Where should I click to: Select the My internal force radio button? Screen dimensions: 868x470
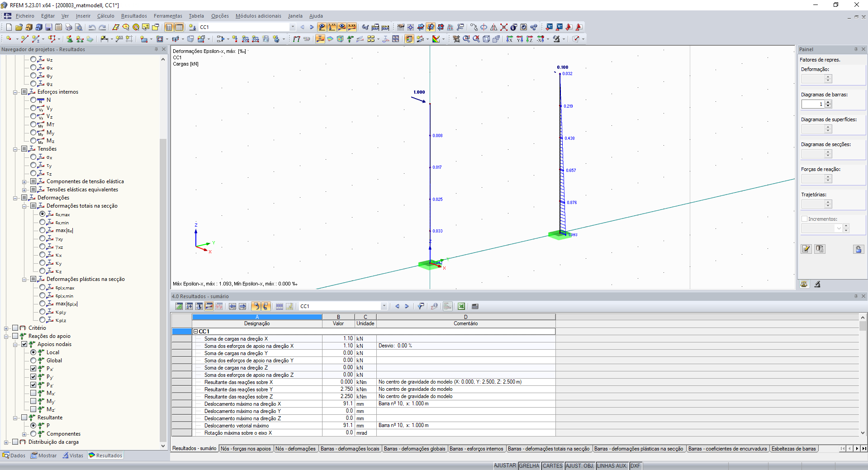point(33,133)
